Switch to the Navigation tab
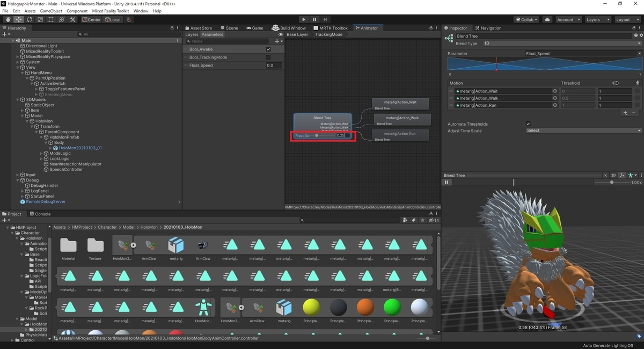644x349 pixels. click(488, 28)
